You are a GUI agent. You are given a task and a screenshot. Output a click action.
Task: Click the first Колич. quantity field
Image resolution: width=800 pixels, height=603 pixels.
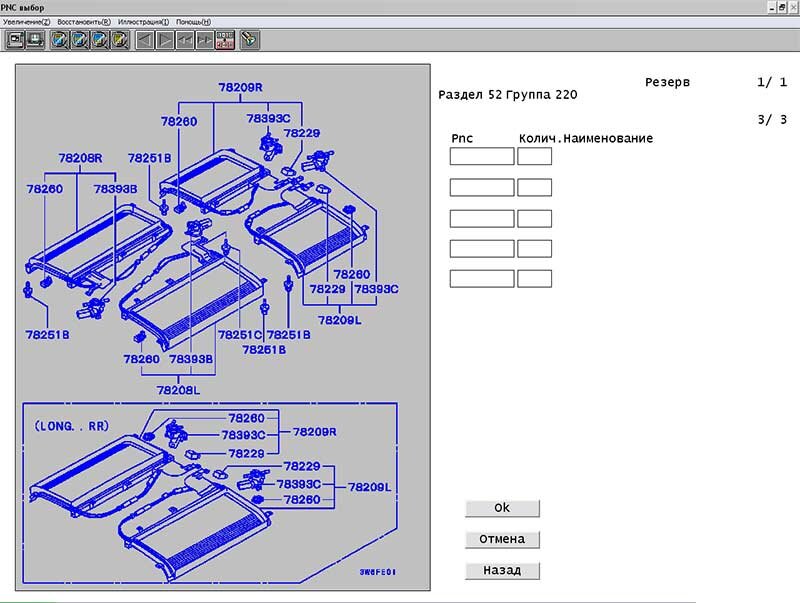(x=534, y=156)
